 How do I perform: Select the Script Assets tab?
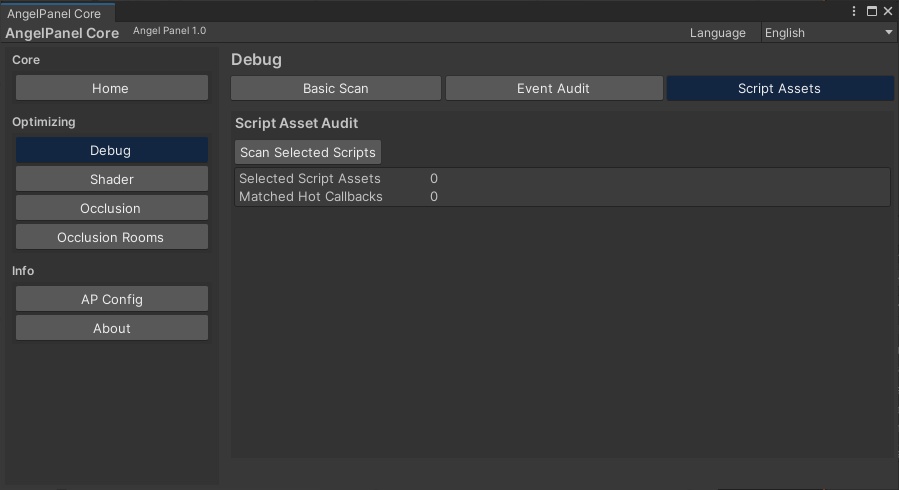click(x=779, y=88)
